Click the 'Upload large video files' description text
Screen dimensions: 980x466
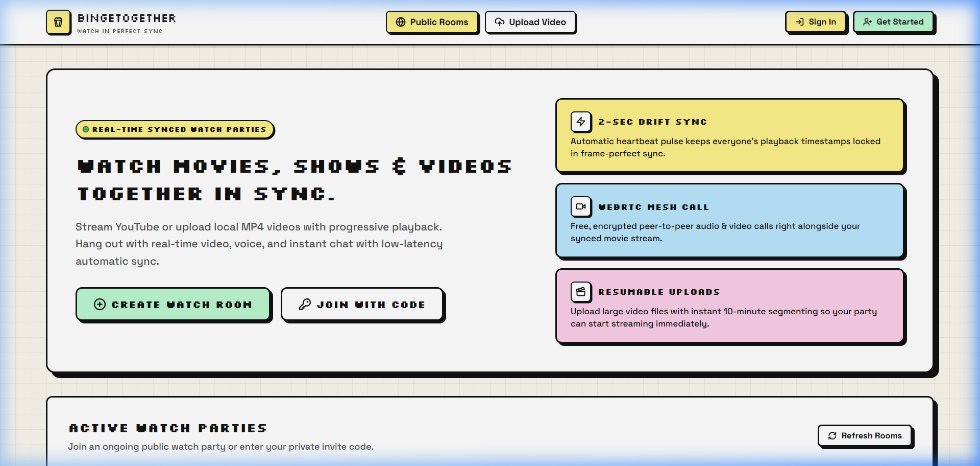pyautogui.click(x=724, y=317)
